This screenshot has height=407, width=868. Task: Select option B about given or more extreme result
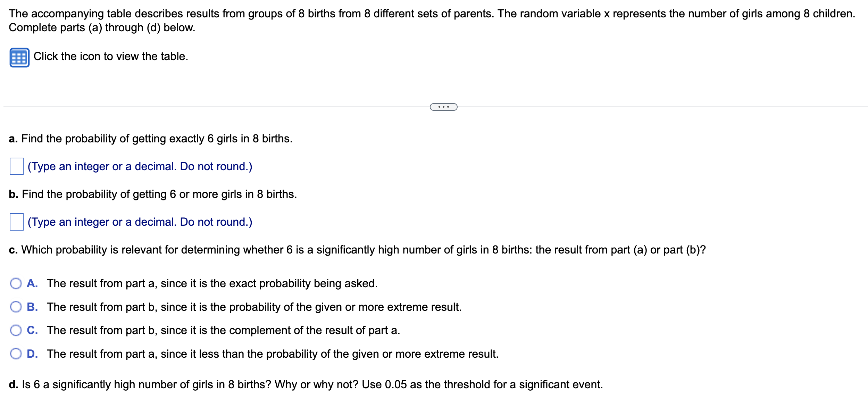15,307
